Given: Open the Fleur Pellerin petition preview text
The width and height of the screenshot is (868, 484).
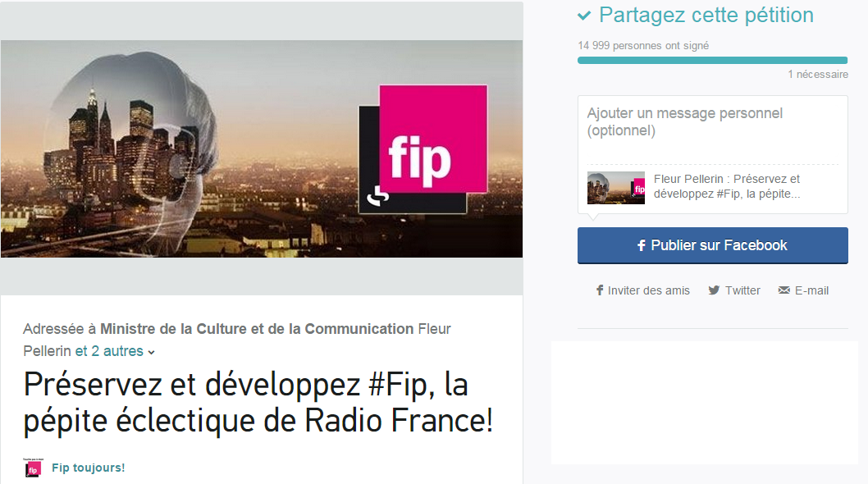Looking at the screenshot, I should pyautogui.click(x=727, y=186).
